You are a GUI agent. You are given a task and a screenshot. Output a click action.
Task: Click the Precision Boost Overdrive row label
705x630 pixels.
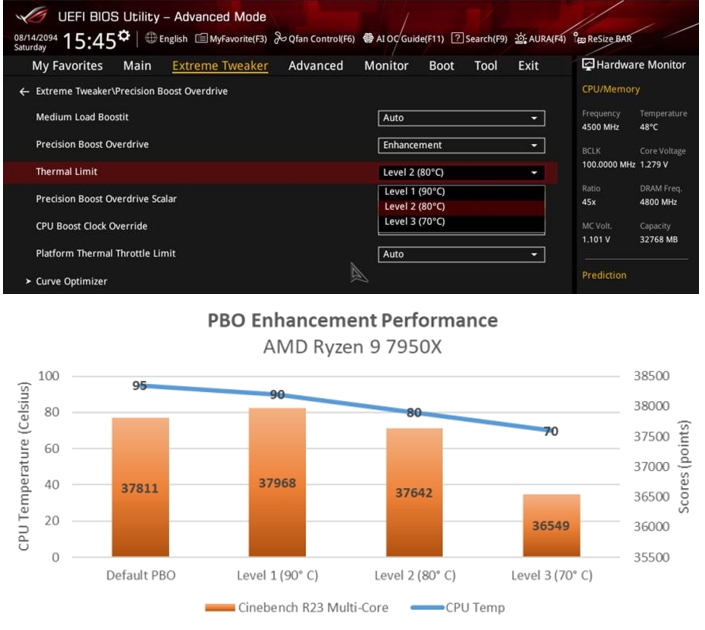point(92,145)
